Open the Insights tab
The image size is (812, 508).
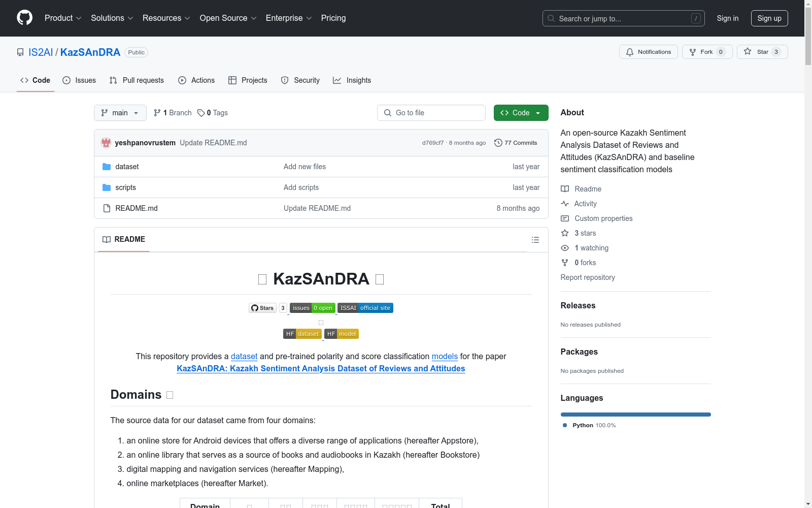coord(352,80)
